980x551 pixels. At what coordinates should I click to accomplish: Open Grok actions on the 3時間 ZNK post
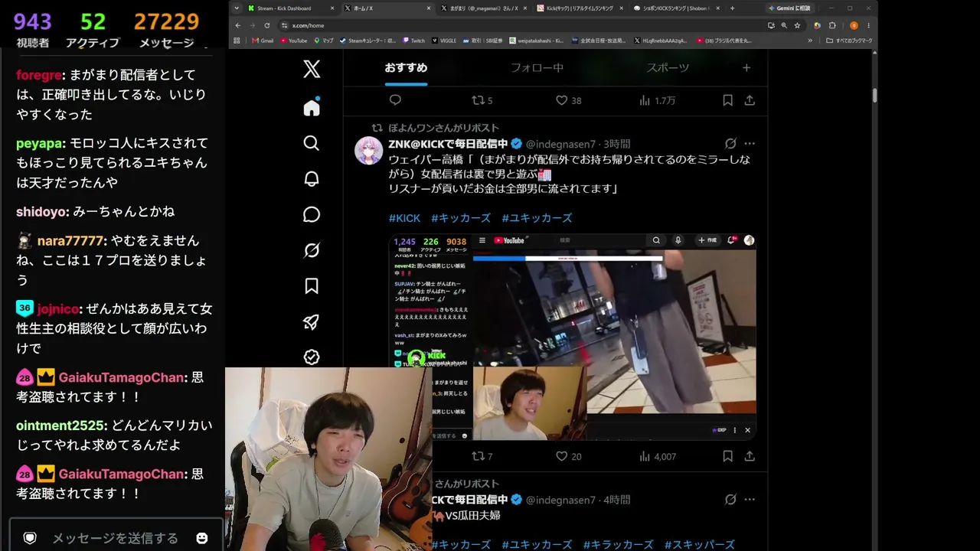click(730, 144)
